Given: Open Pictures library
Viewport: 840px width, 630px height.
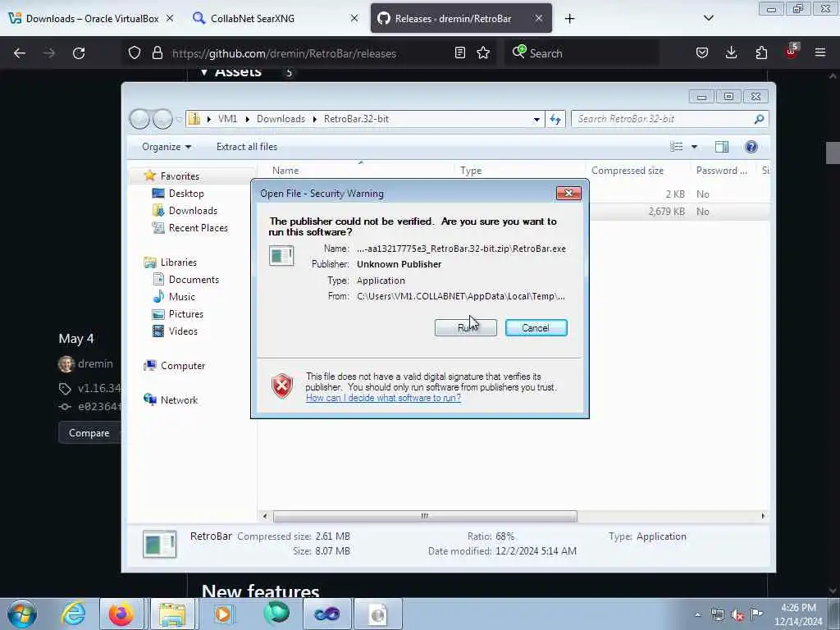Looking at the screenshot, I should tap(186, 314).
